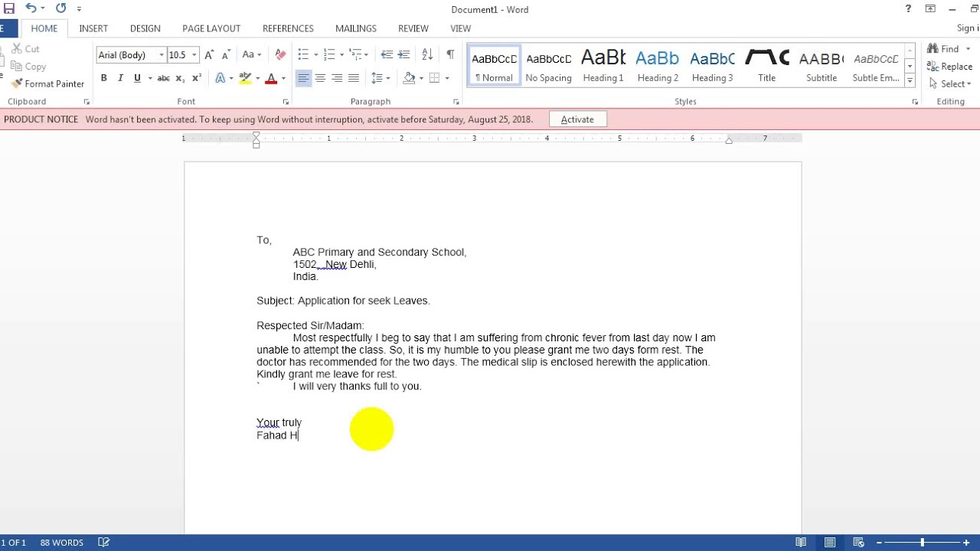Click the Borders icon
Screen dimensions: 980x551
435,78
